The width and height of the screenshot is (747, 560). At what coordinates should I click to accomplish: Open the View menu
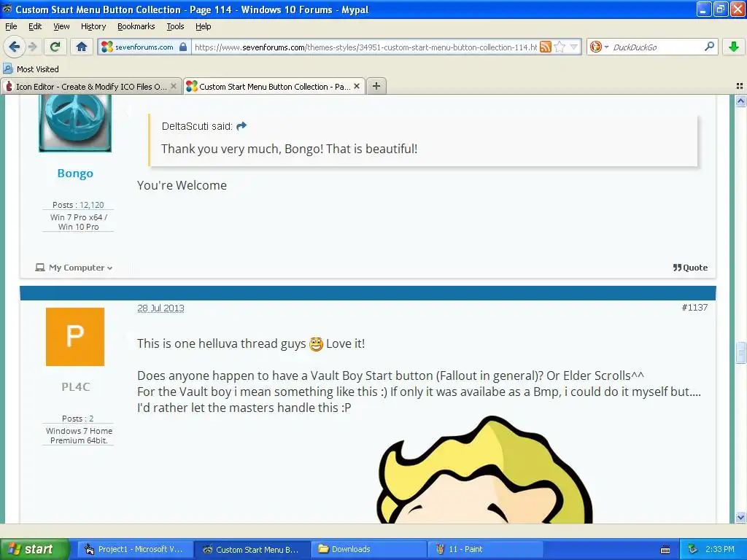[x=61, y=26]
